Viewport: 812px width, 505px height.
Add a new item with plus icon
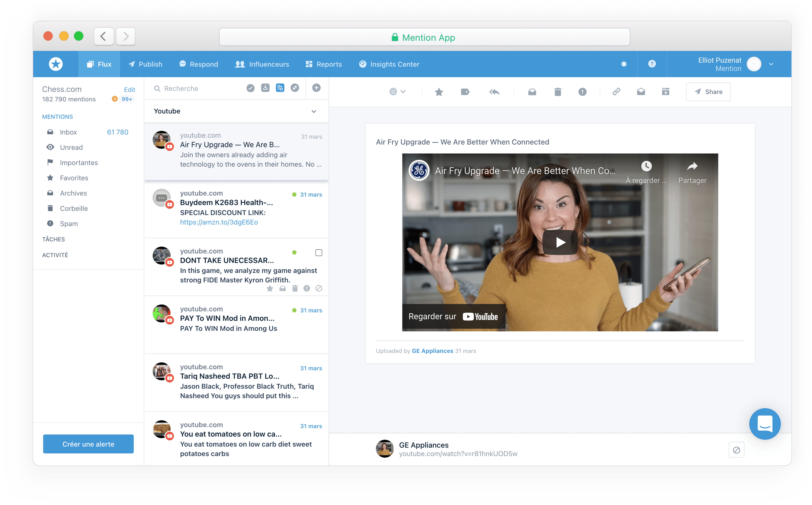point(316,88)
